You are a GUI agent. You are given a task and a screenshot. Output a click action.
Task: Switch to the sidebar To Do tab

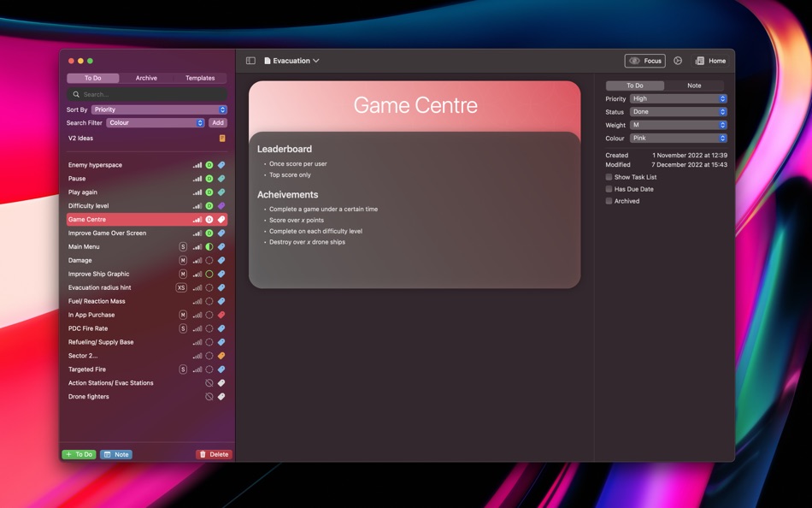tap(93, 78)
